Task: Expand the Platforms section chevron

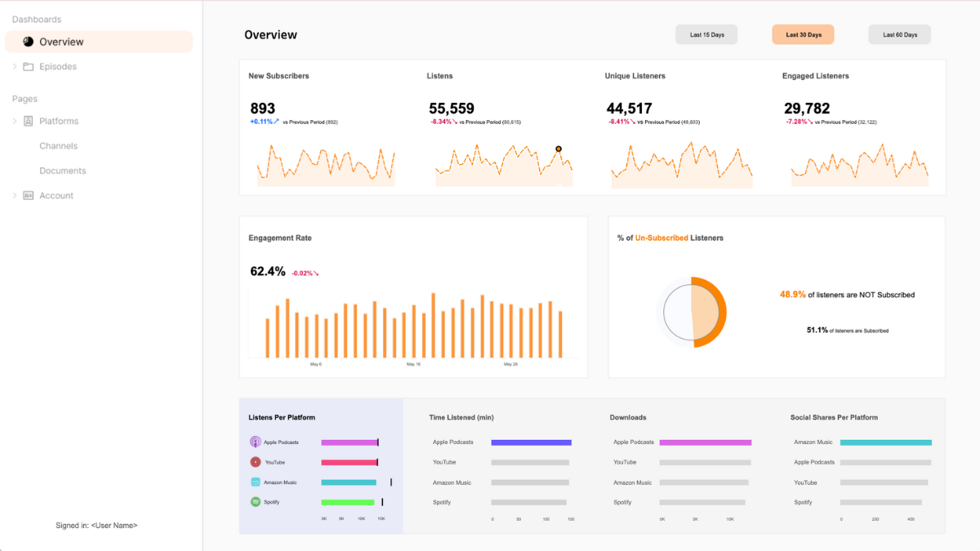Action: click(15, 122)
